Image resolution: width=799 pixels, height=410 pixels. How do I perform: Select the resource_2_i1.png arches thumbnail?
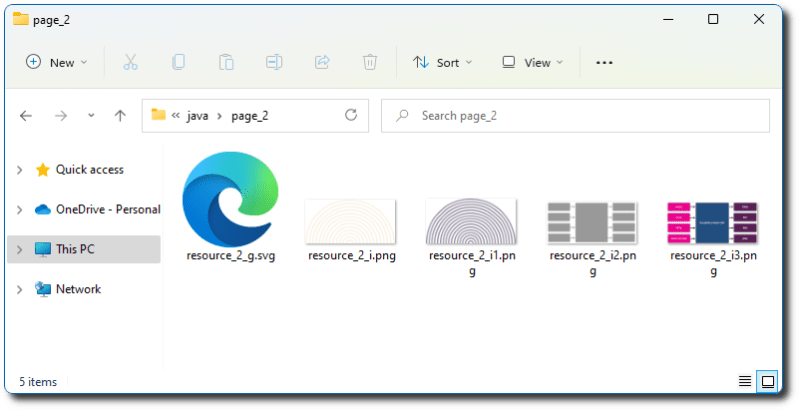tap(471, 221)
